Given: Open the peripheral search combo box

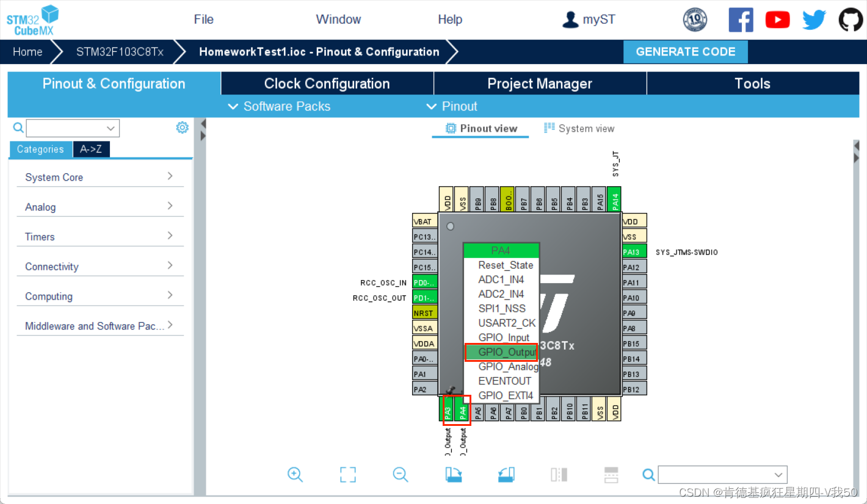Looking at the screenshot, I should pos(73,128).
